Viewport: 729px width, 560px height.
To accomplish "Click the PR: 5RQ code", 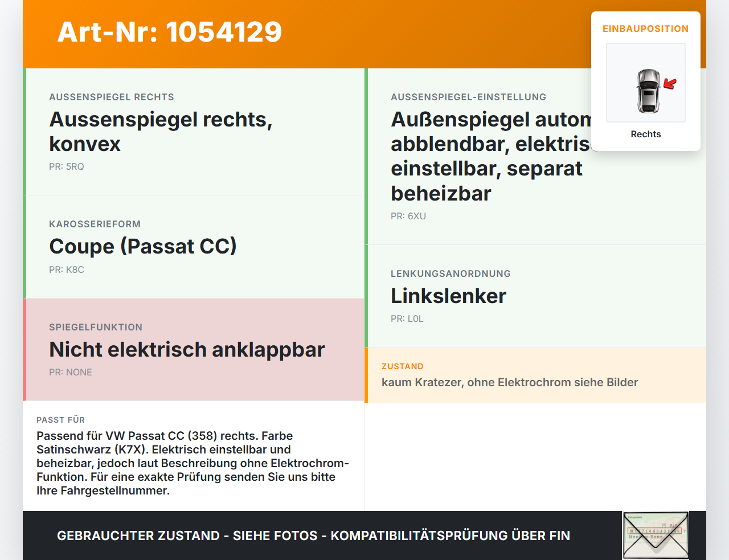I will click(x=67, y=167).
